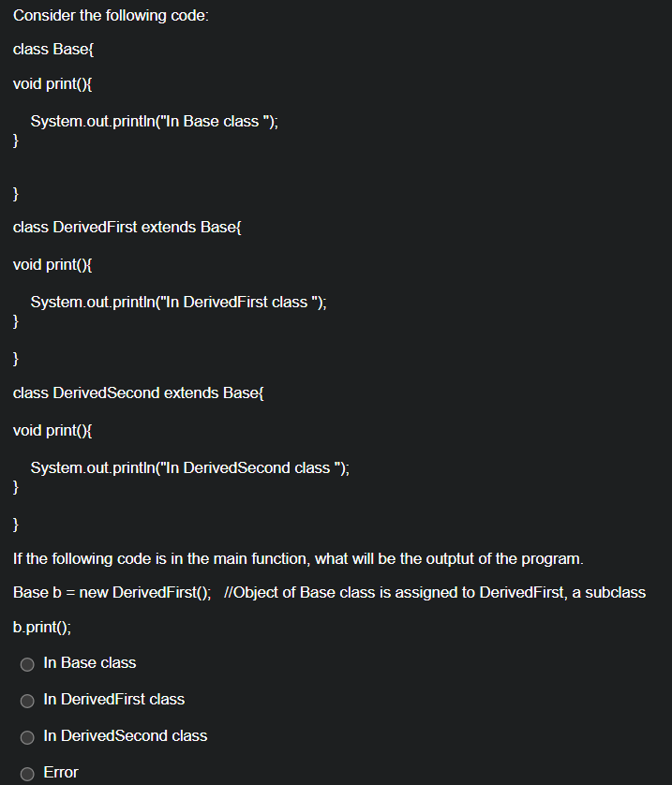Image resolution: width=672 pixels, height=785 pixels.
Task: Click the question sentence about program output
Action: point(297,558)
